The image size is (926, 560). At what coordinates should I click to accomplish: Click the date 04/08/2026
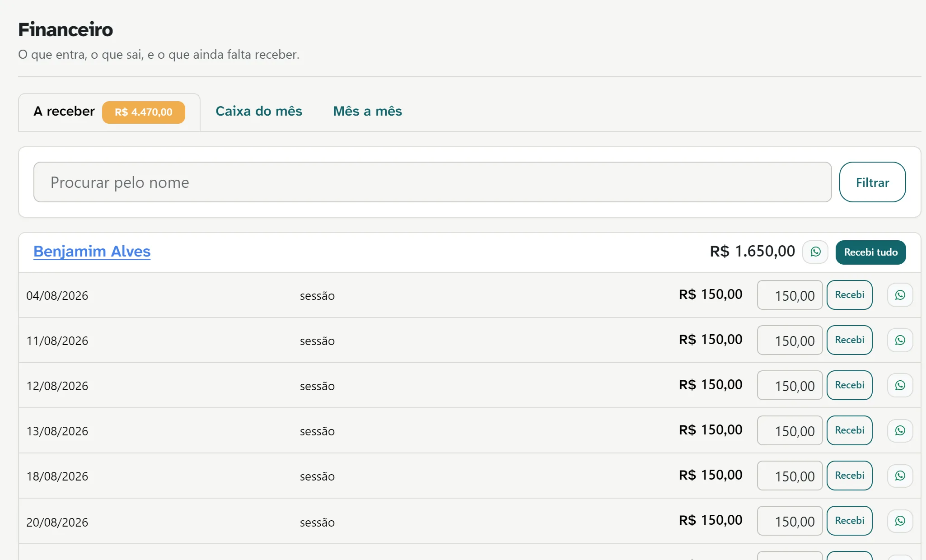[57, 296]
